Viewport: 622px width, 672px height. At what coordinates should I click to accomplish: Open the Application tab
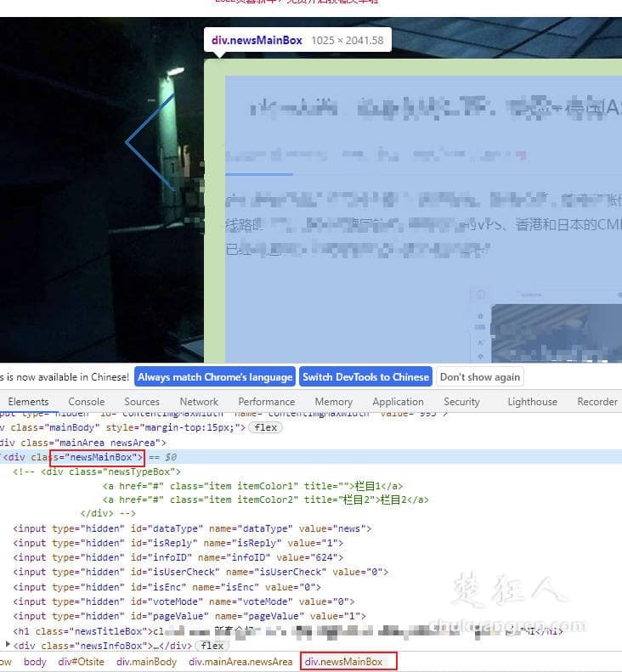[x=398, y=402]
